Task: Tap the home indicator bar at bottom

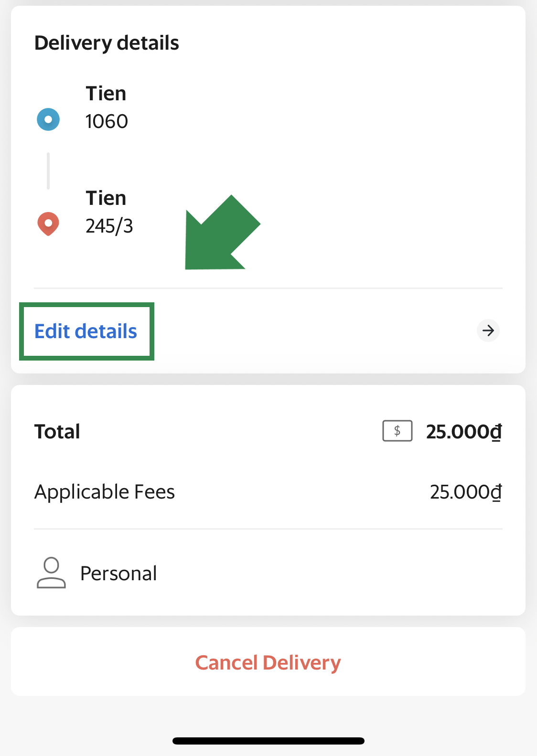Action: click(268, 741)
